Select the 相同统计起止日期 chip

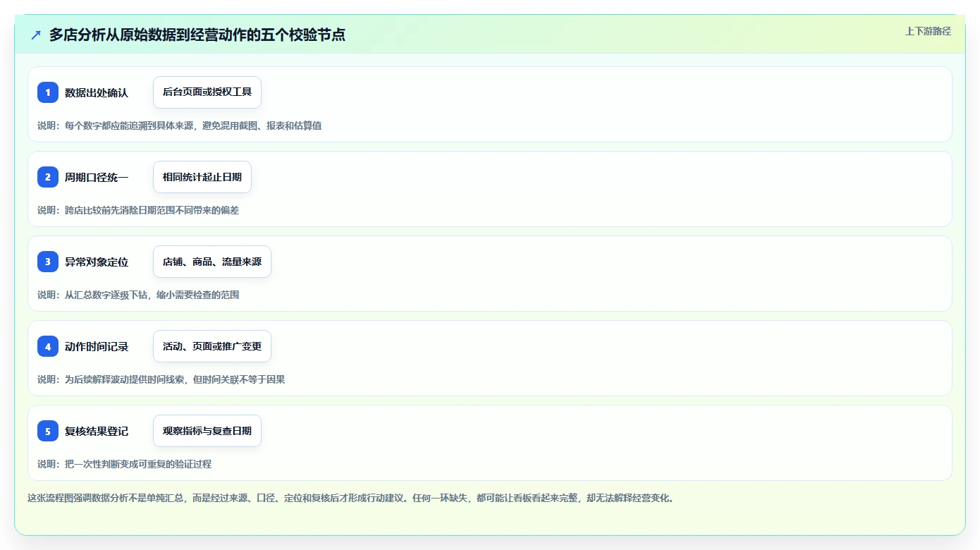[x=202, y=177]
